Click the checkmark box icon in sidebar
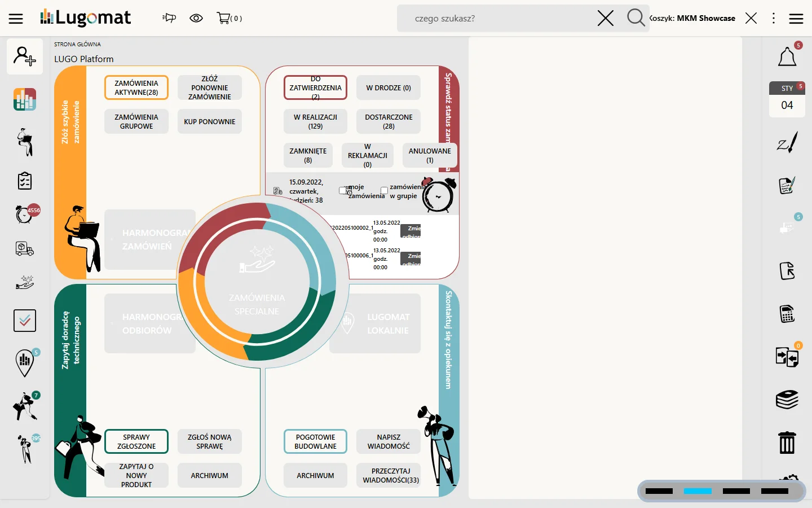The image size is (812, 508). pos(25,321)
